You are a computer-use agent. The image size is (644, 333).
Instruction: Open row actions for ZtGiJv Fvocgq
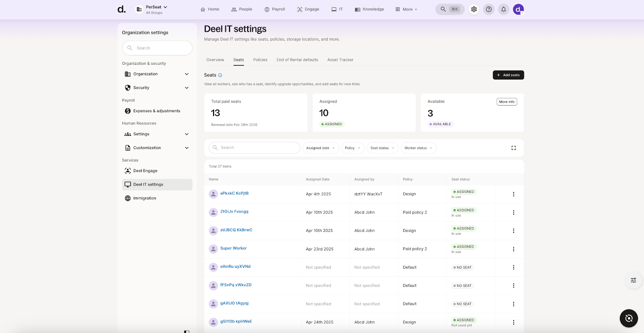tap(514, 212)
